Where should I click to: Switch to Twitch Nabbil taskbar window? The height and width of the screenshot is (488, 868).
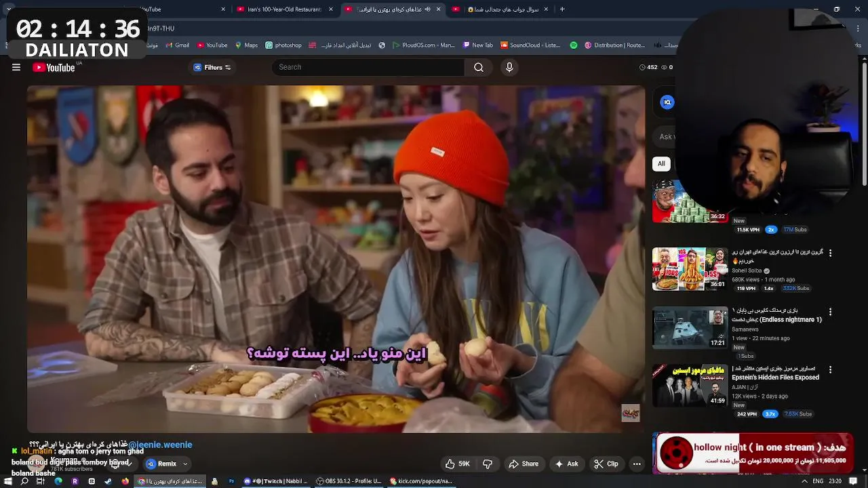click(x=276, y=481)
